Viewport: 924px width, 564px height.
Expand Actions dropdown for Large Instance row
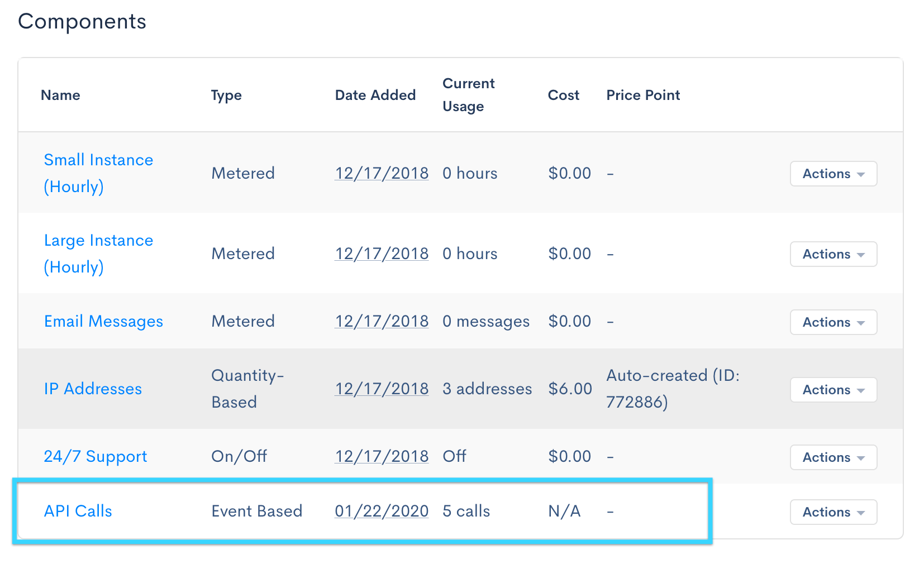[833, 254]
